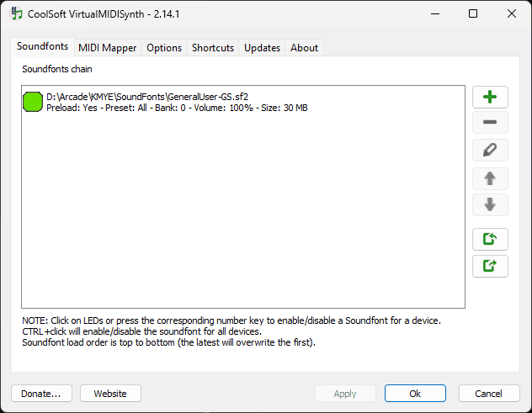The height and width of the screenshot is (413, 532).
Task: Open the Updates tab
Action: pos(262,48)
